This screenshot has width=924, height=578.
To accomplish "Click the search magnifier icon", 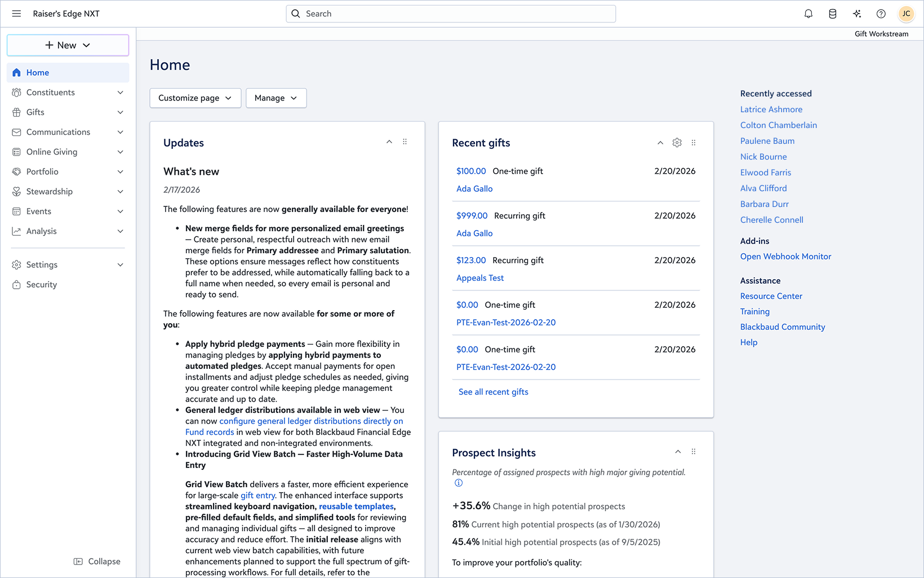I will [x=296, y=14].
